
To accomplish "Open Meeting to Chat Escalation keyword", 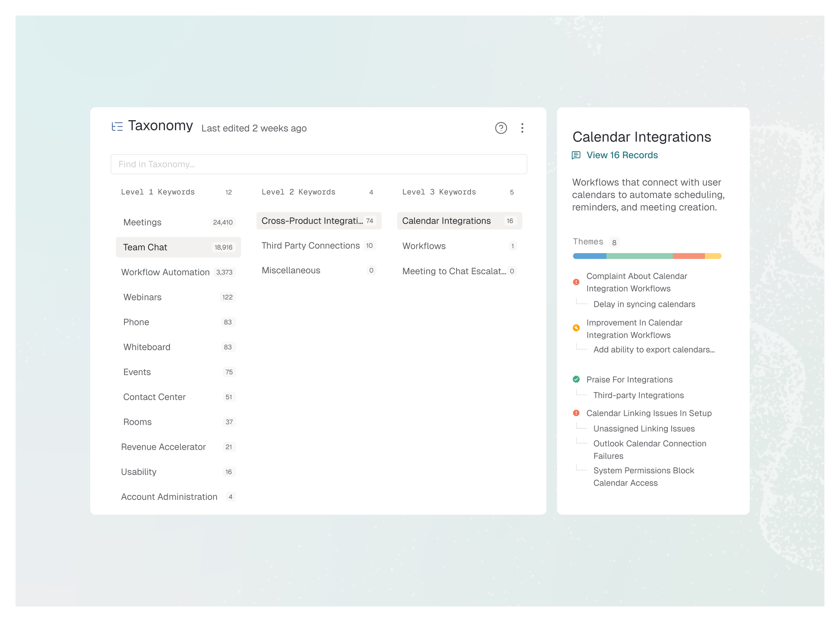I will 454,271.
